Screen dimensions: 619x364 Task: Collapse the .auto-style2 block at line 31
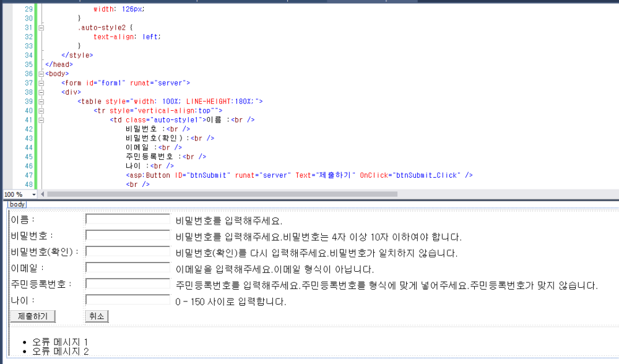pyautogui.click(x=41, y=28)
